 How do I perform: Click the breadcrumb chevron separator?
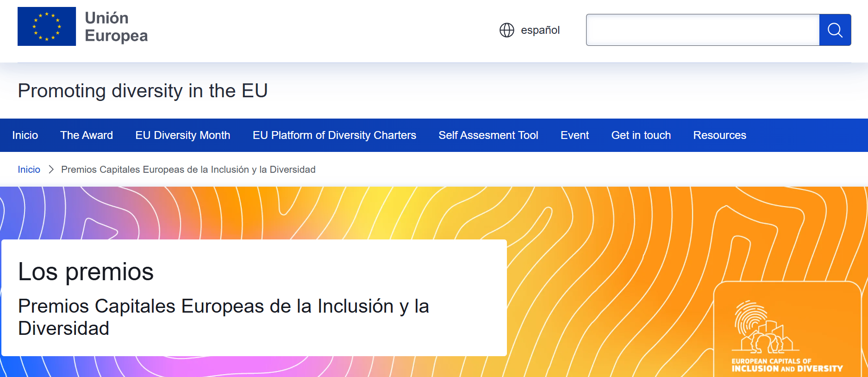(x=51, y=170)
